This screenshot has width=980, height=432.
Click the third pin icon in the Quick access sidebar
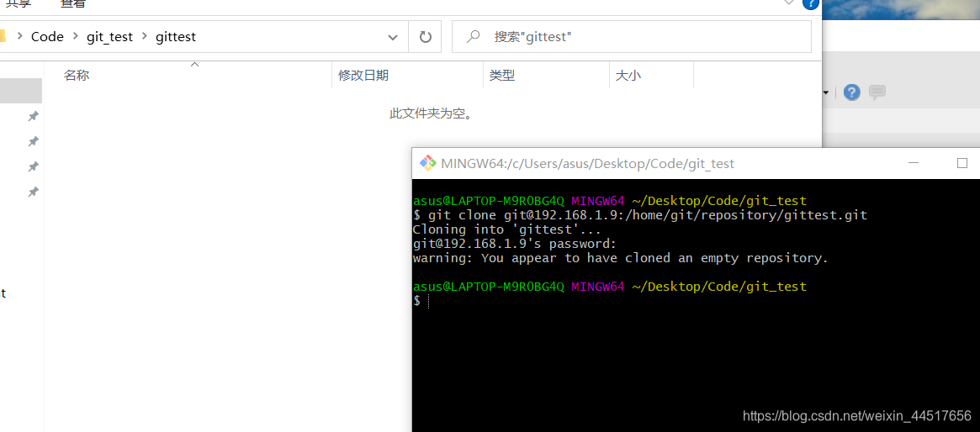pyautogui.click(x=33, y=166)
